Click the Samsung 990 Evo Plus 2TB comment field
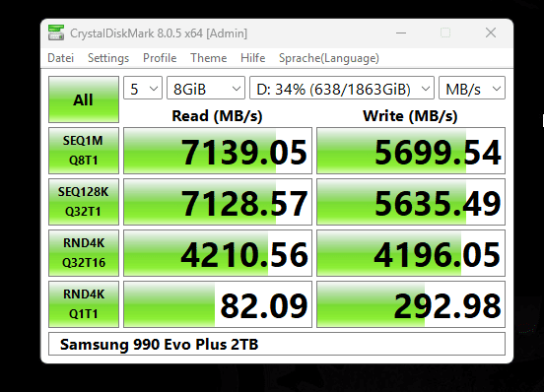The width and height of the screenshot is (544, 392). [277, 344]
